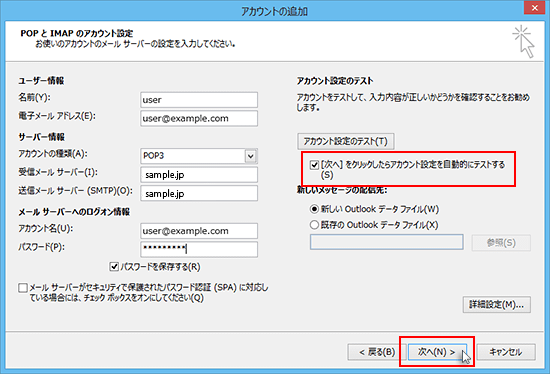The height and width of the screenshot is (374, 550).
Task: Cancel the account setup with キャンセル
Action: (x=506, y=352)
